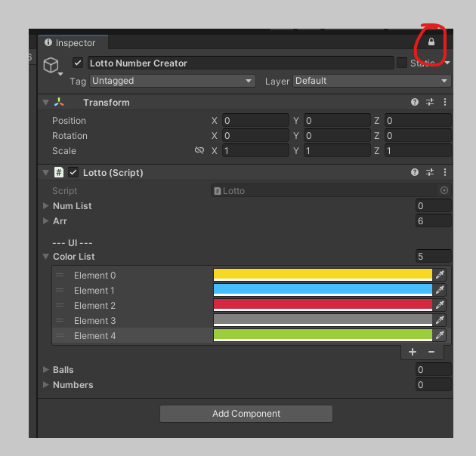Click the Element 3 drag handle
Viewport: 476px width, 456px height.
[60, 320]
